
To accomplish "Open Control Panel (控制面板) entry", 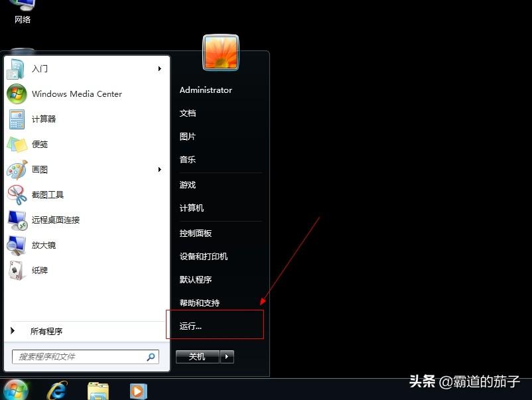I will (x=196, y=233).
